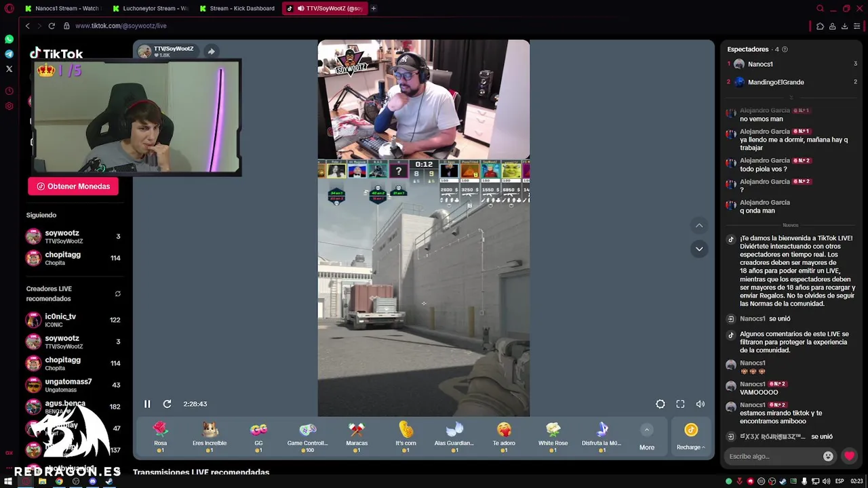Send Disfruta la Música gift

[601, 437]
